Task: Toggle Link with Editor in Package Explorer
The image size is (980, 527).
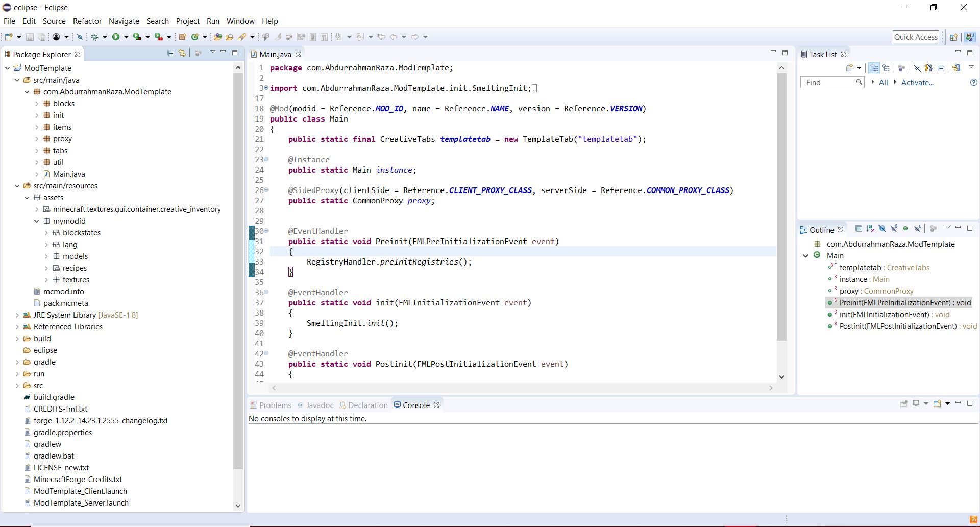Action: click(x=182, y=53)
